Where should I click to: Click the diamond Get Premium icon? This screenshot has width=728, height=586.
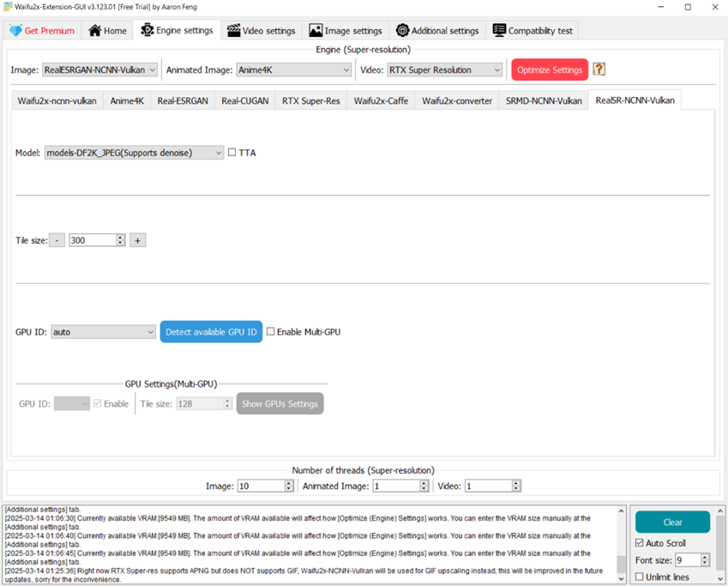point(15,31)
